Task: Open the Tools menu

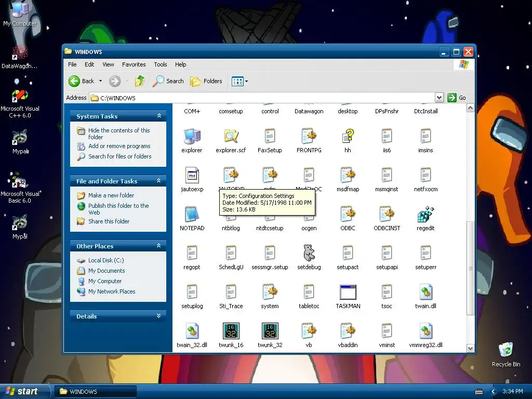Action: coord(160,64)
